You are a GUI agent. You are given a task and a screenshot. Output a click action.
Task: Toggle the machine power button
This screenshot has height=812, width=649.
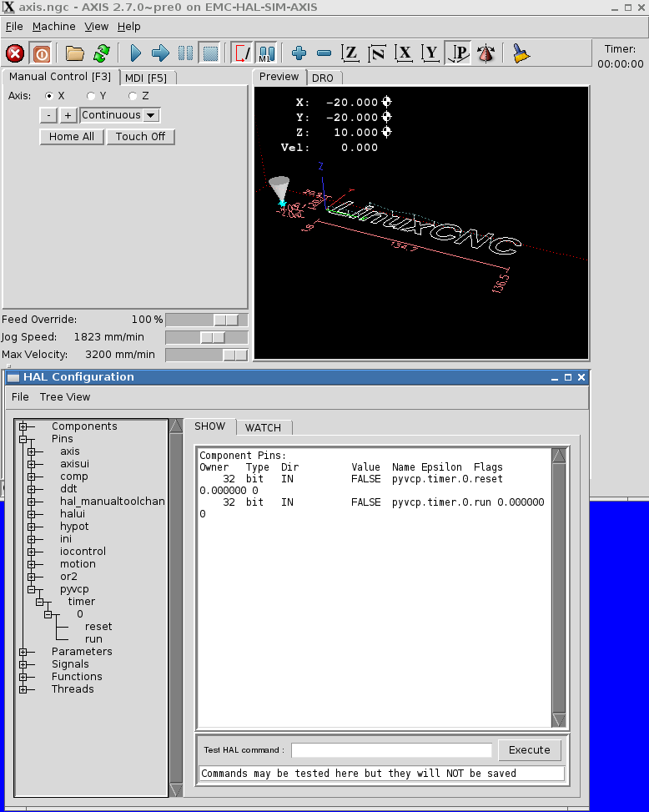(42, 53)
